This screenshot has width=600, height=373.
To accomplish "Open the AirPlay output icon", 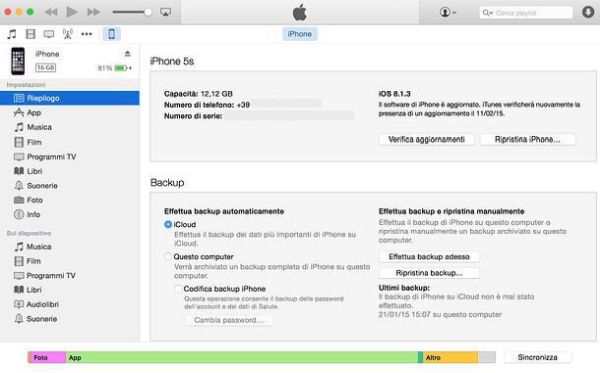I will click(165, 12).
